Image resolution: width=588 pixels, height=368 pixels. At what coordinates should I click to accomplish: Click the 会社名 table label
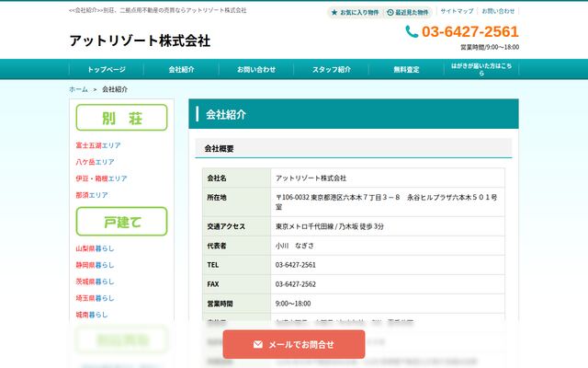[217, 178]
